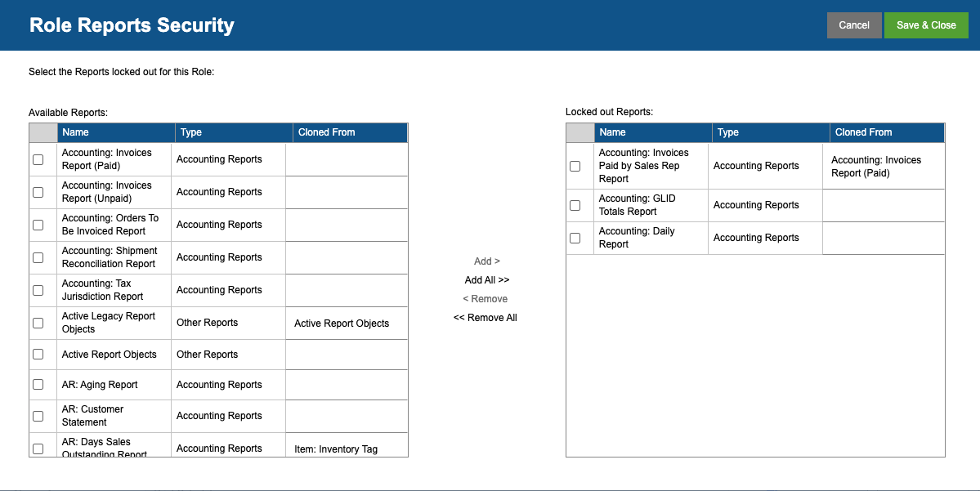Save and close the role reports settings
This screenshot has height=491, width=980.
point(926,25)
